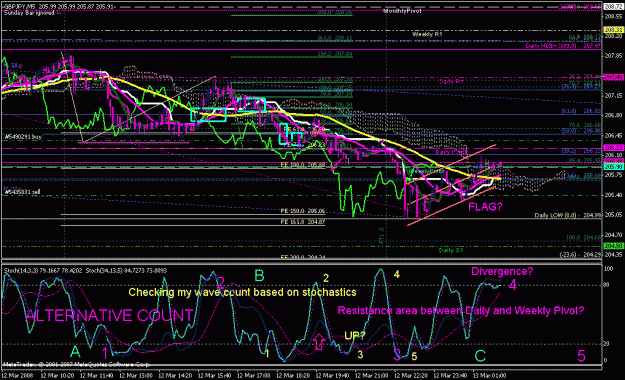Select the 'FLAG?' annotation text
The width and height of the screenshot is (625, 380).
click(x=485, y=207)
